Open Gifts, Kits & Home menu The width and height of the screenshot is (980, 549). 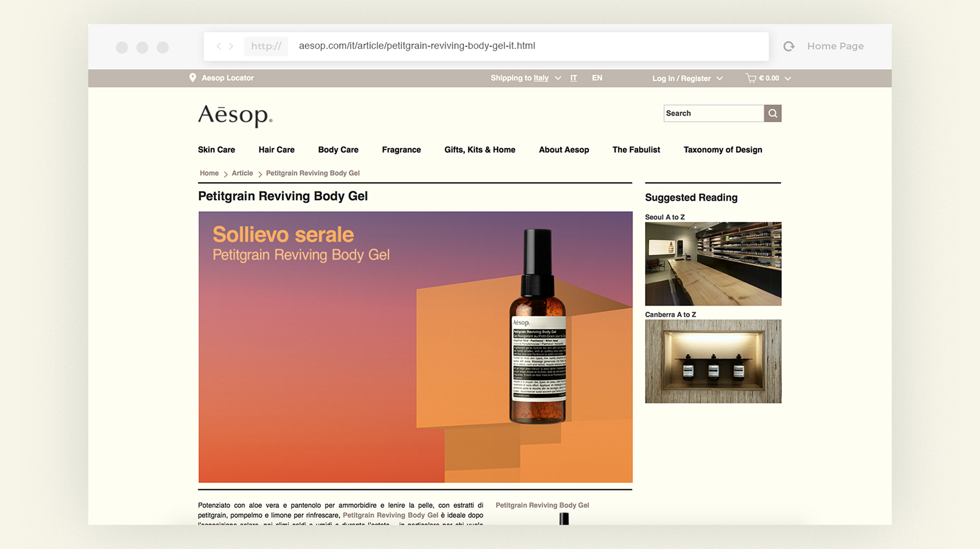[480, 150]
